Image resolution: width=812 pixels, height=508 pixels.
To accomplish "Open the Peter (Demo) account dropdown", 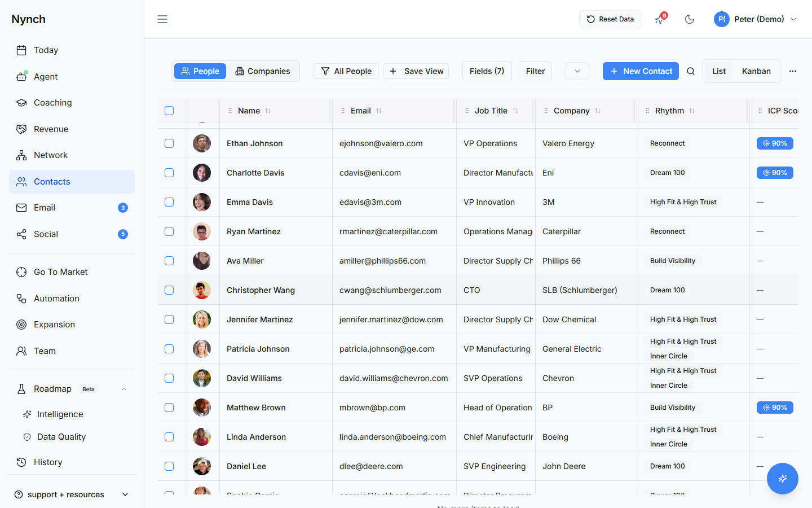I will pos(756,19).
